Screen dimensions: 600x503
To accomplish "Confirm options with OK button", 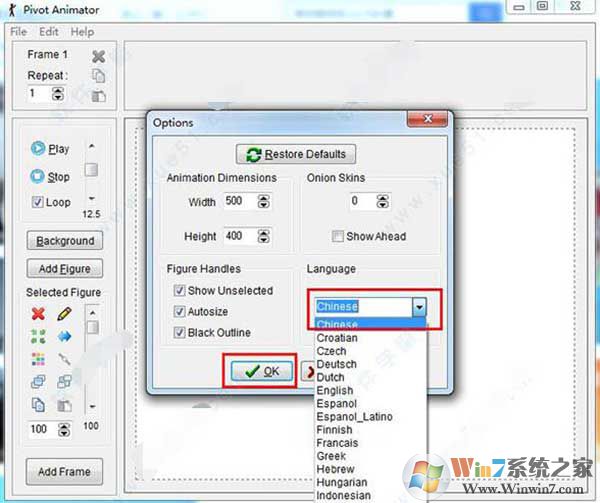I will pyautogui.click(x=262, y=371).
